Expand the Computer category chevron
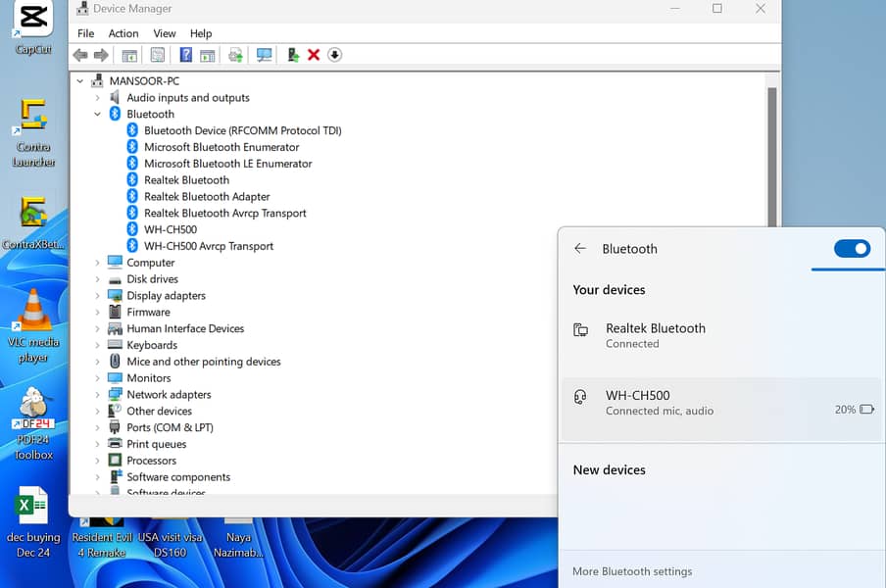The width and height of the screenshot is (886, 588). coord(97,263)
